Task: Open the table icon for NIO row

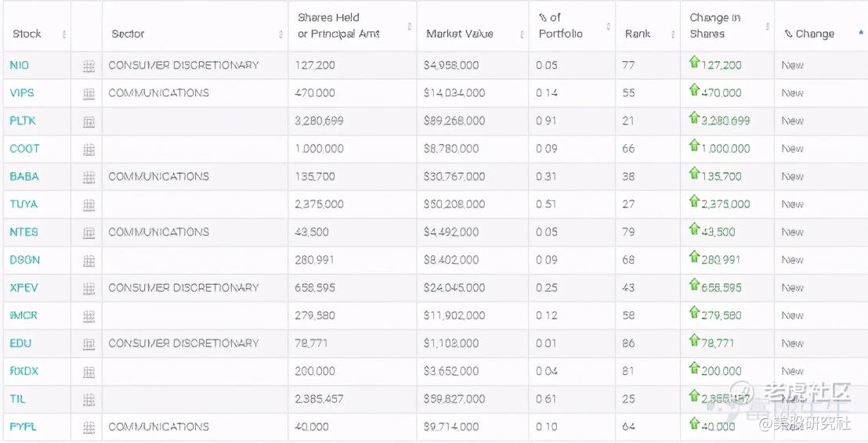Action: pyautogui.click(x=89, y=66)
